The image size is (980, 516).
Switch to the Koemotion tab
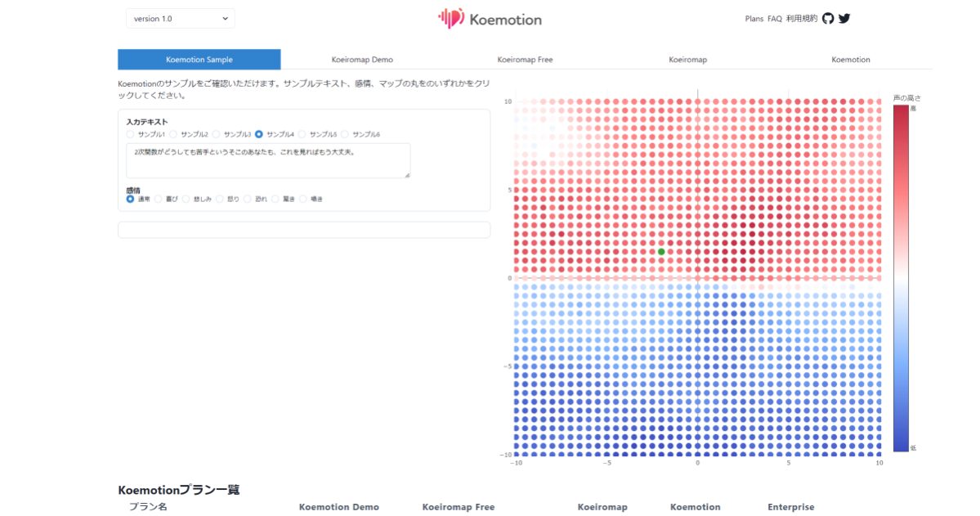click(x=850, y=60)
